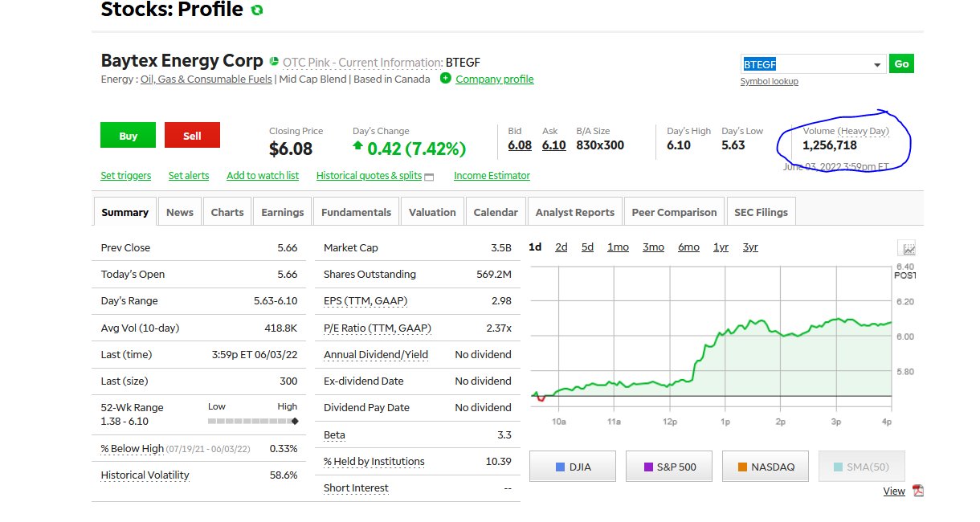Click the Set alerts link
The image size is (980, 522).
189,176
